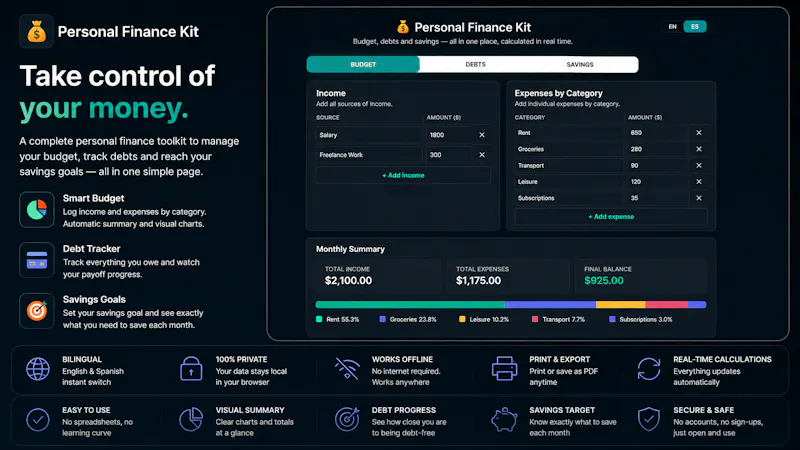Click the 100% Private lock icon

click(x=191, y=369)
